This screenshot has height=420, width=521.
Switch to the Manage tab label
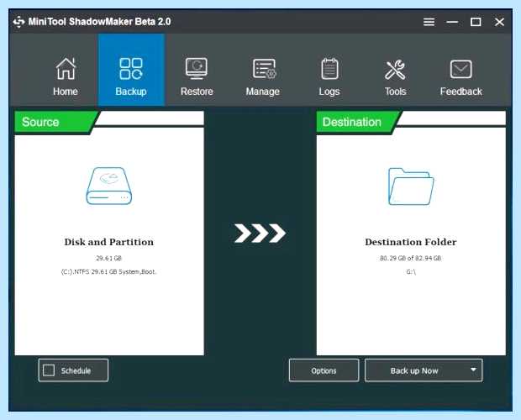pyautogui.click(x=262, y=92)
